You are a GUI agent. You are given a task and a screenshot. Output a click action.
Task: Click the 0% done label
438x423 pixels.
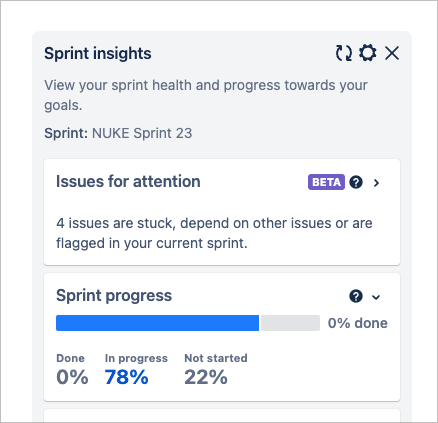pos(358,323)
